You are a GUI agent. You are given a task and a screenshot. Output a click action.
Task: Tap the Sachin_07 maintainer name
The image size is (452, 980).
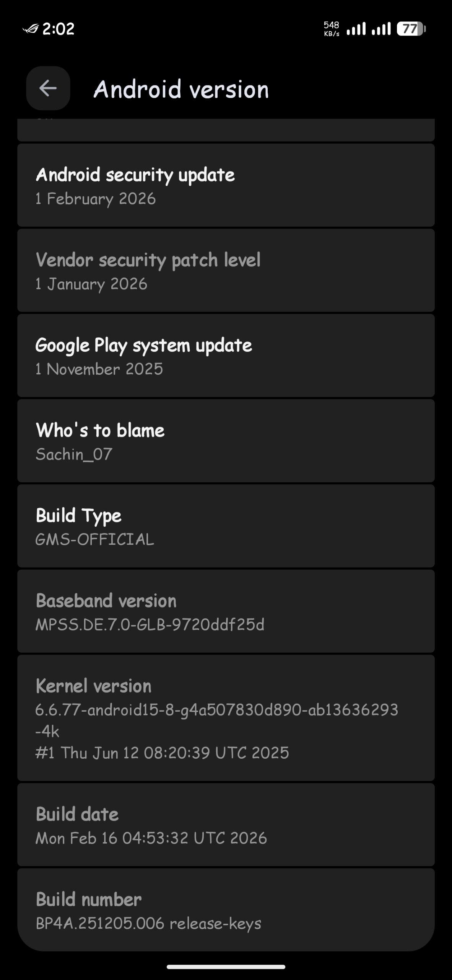coord(74,454)
